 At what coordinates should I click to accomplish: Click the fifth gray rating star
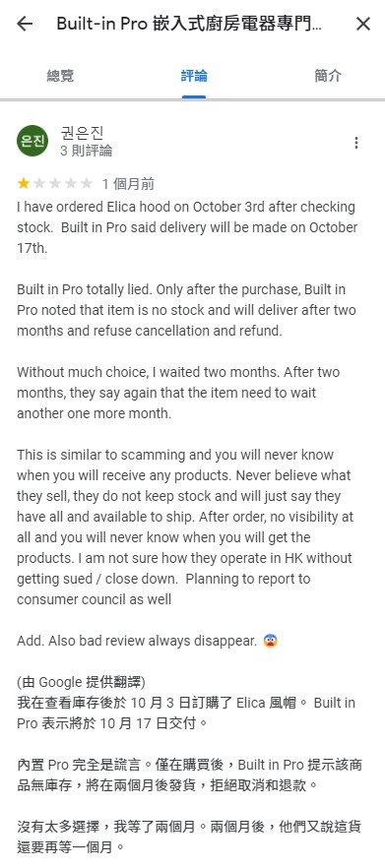click(x=87, y=183)
